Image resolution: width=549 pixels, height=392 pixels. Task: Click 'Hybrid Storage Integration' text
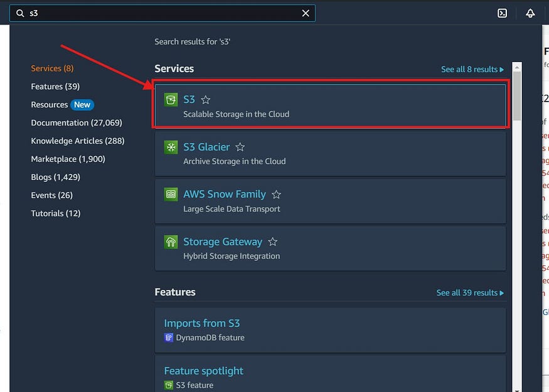pyautogui.click(x=232, y=256)
